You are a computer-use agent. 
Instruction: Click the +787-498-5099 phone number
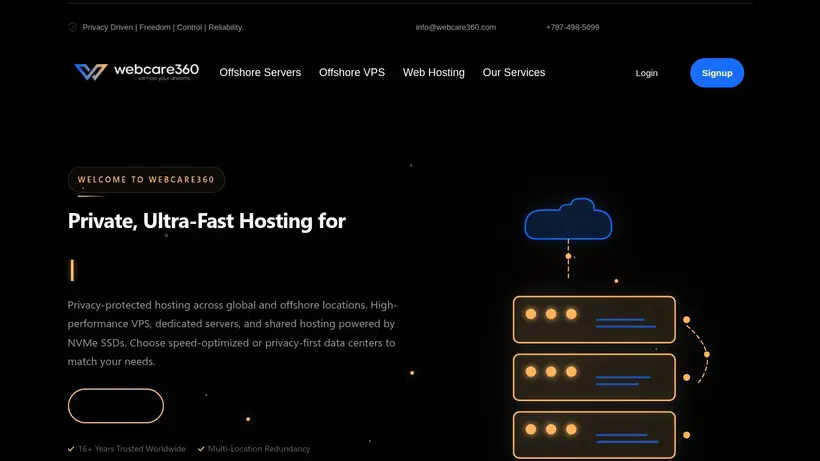tap(573, 27)
